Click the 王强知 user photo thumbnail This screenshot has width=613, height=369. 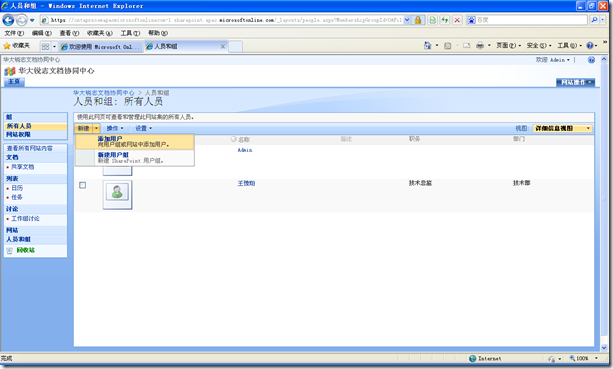tap(117, 194)
